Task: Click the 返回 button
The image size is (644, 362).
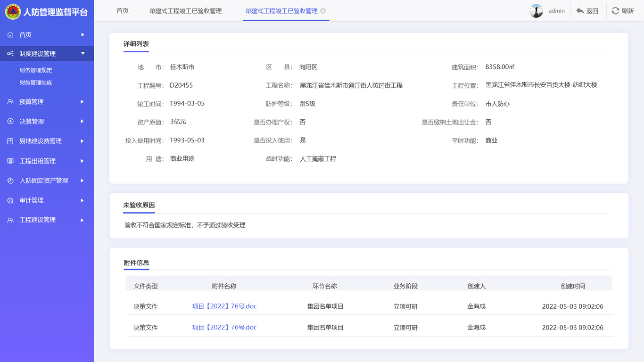Action: (x=587, y=11)
